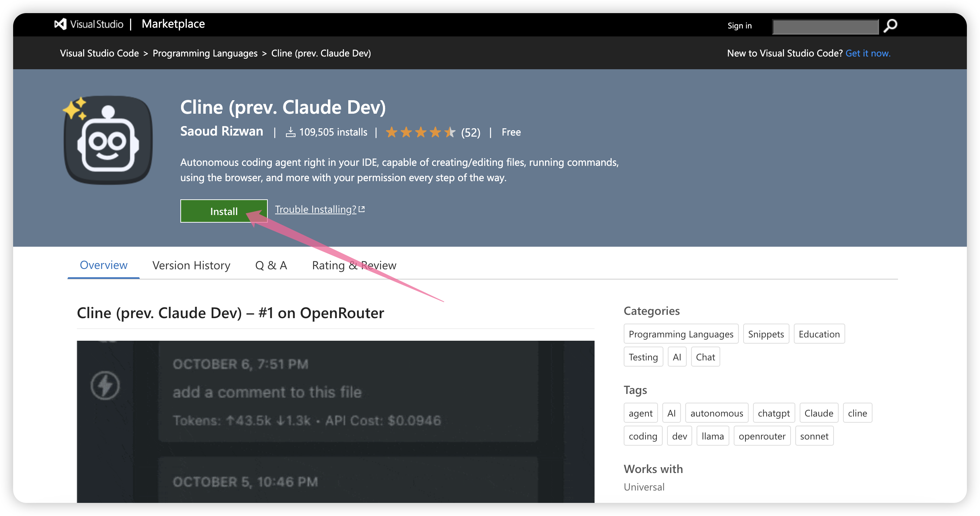Click the Get it now link
Viewport: 980px width, 516px height.
[x=868, y=53]
